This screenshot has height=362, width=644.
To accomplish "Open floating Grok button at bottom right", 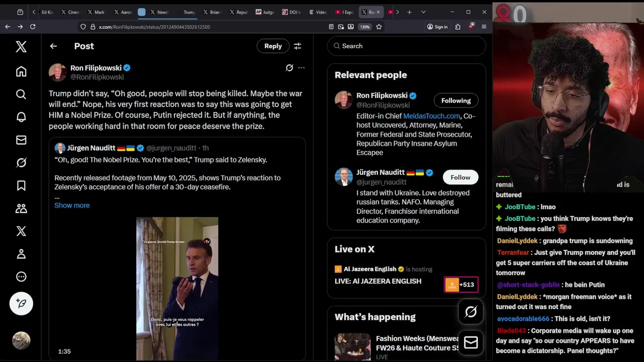I will pyautogui.click(x=471, y=312).
